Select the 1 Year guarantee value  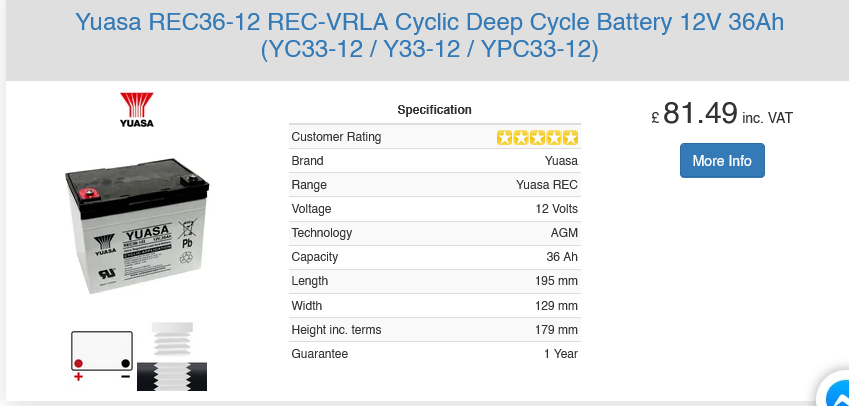coord(560,354)
